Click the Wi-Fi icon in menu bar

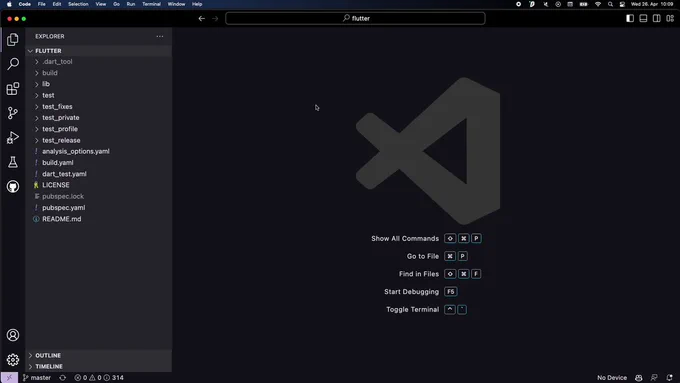point(598,4)
